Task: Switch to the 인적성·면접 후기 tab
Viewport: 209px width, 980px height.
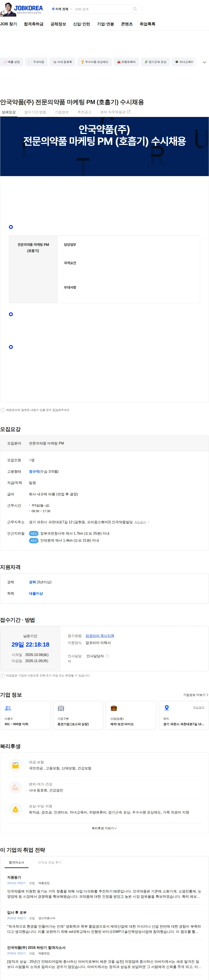Action: click(x=50, y=862)
